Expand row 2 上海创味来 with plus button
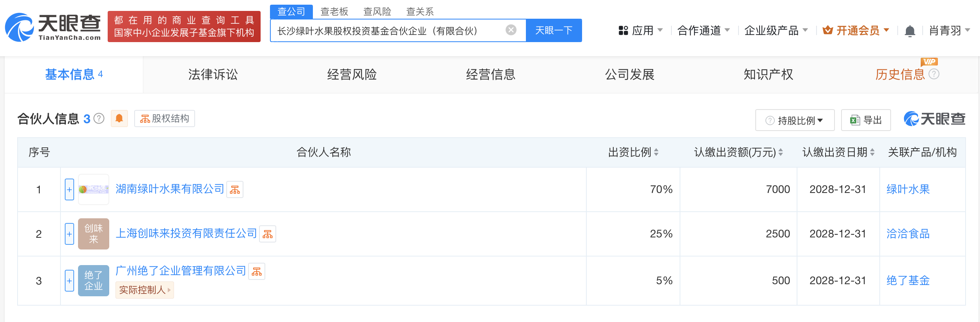980x322 pixels. 69,234
